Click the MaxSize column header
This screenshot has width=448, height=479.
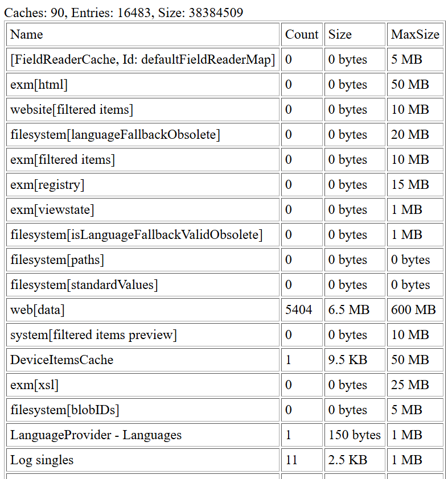[x=415, y=35]
